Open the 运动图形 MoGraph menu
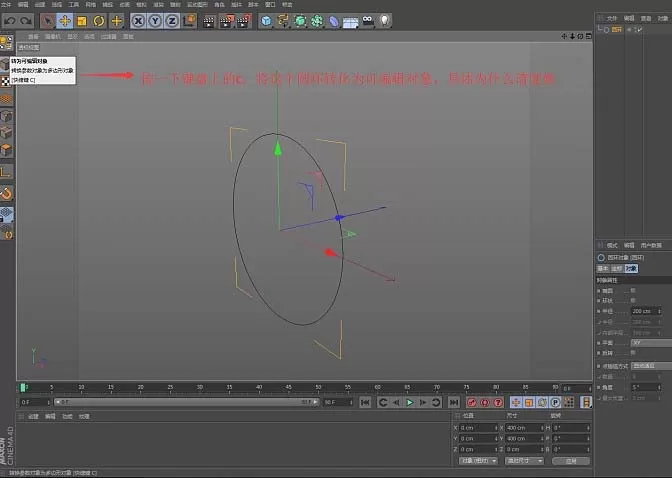Image resolution: width=672 pixels, height=478 pixels. click(197, 4)
